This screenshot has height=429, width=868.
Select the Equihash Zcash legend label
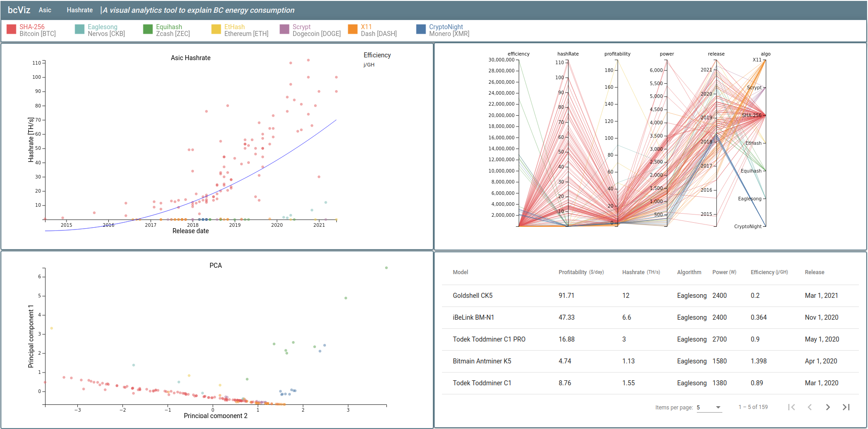click(173, 30)
